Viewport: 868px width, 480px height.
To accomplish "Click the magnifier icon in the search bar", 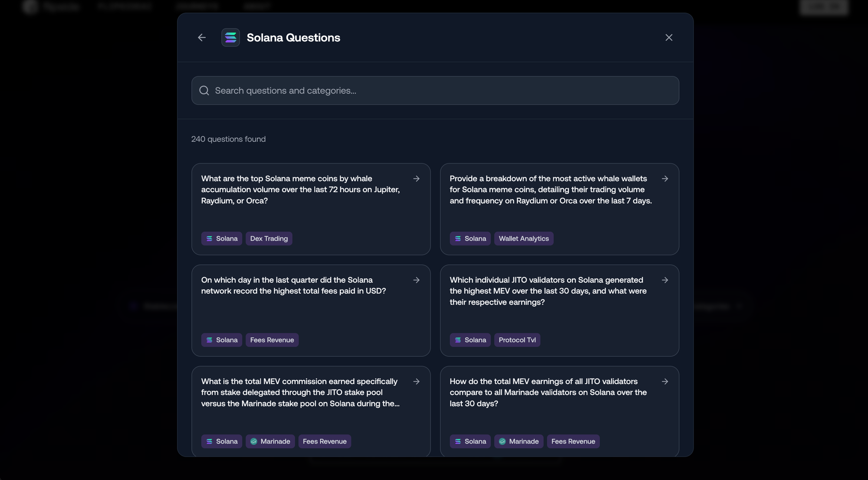I will point(204,91).
